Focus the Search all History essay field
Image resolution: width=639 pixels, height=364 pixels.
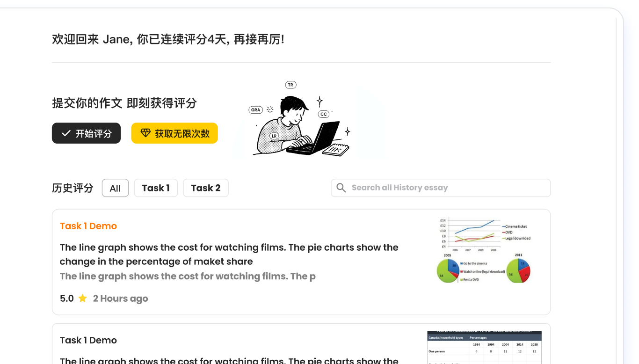pyautogui.click(x=441, y=188)
